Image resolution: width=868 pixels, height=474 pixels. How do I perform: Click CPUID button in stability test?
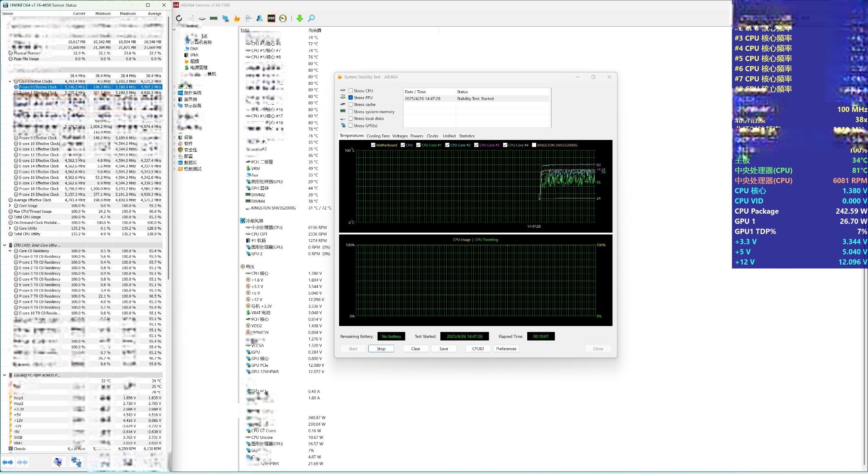[x=478, y=349]
